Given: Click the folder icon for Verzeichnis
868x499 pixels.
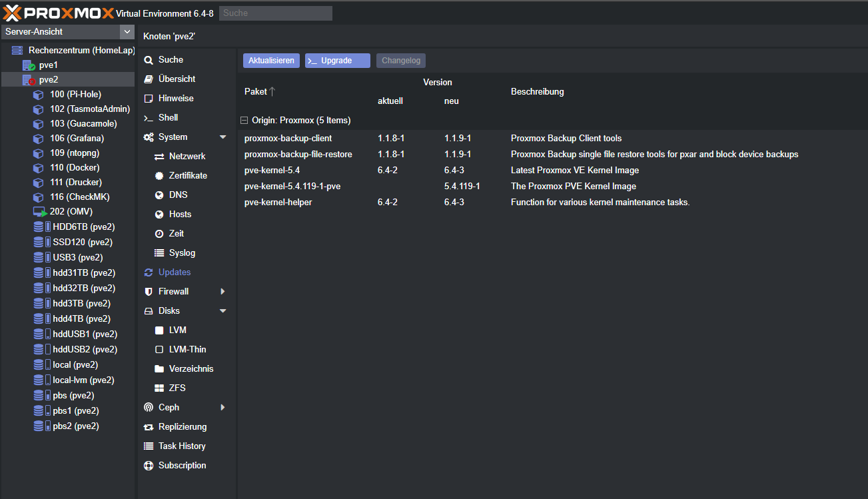Looking at the screenshot, I should (x=159, y=369).
